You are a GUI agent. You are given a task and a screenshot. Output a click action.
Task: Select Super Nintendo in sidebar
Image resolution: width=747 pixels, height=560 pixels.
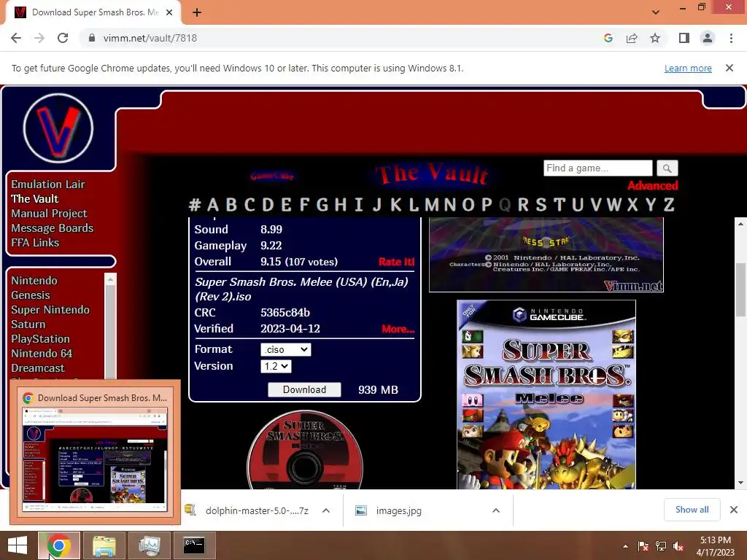(x=50, y=310)
